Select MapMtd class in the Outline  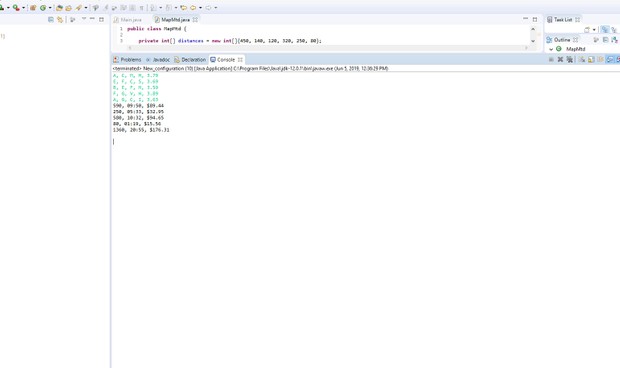coord(575,49)
